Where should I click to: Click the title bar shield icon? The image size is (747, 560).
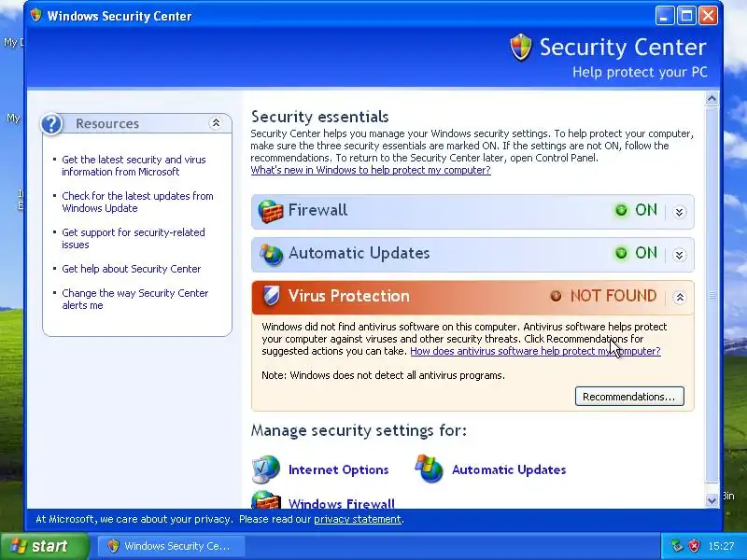[x=35, y=15]
